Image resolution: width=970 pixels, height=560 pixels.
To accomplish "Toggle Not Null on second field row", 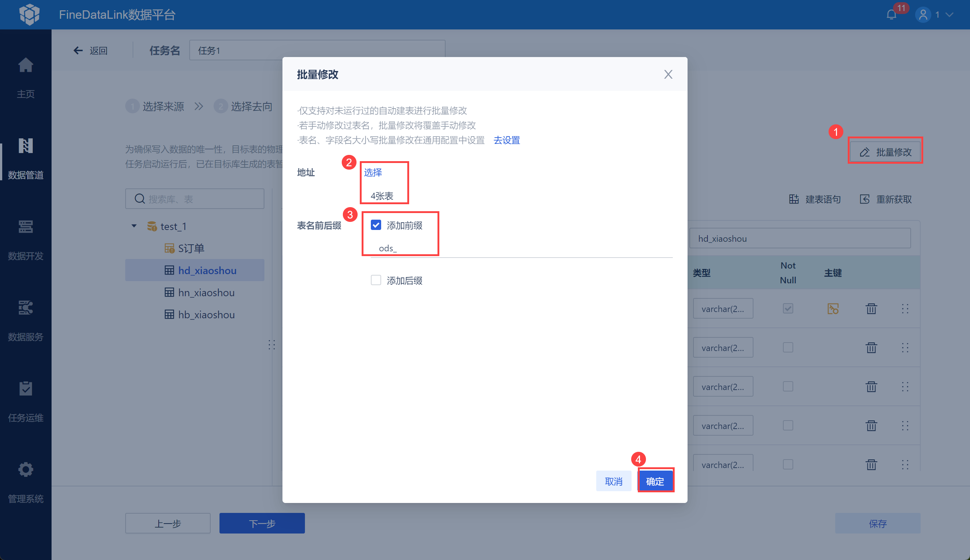I will pyautogui.click(x=788, y=347).
